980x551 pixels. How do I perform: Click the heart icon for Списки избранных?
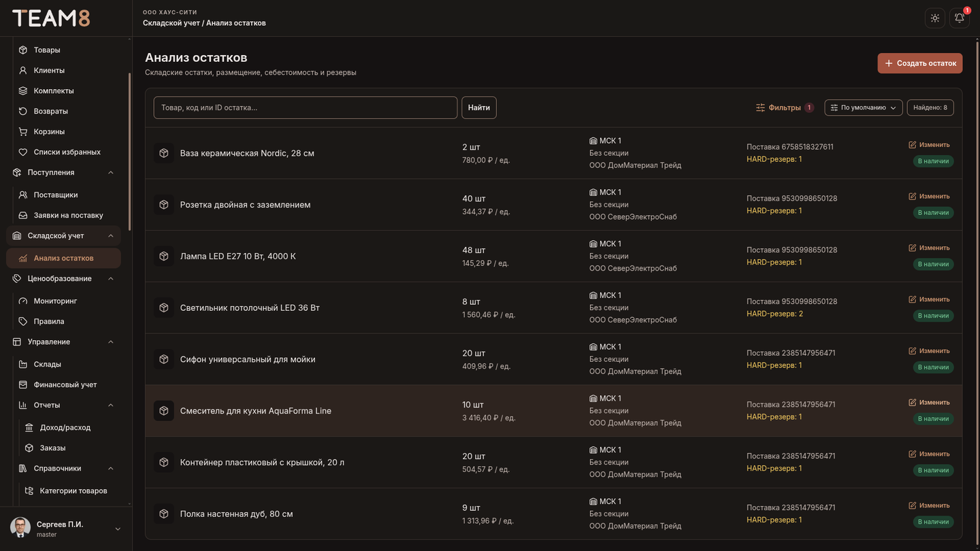(x=23, y=152)
